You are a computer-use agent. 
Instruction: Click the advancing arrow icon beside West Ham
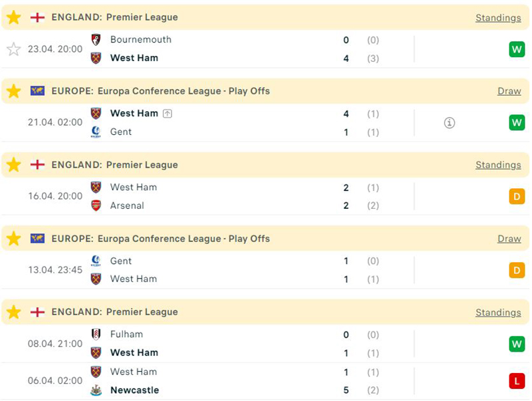[168, 114]
